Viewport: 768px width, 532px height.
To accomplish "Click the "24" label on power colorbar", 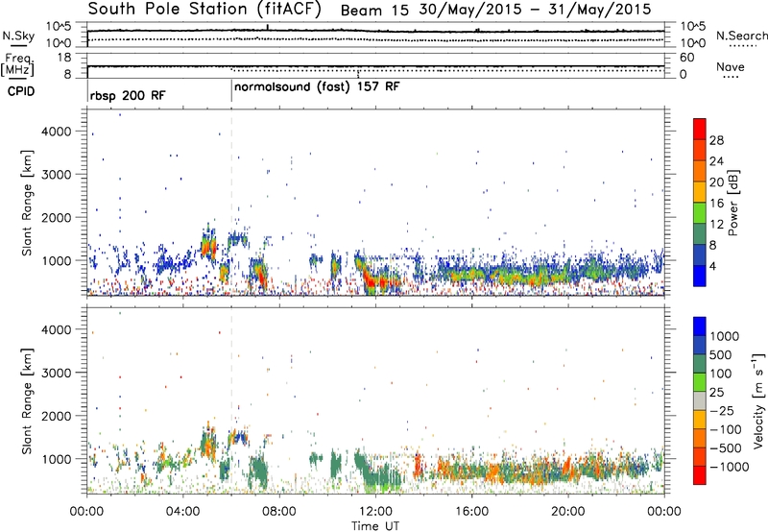I will (716, 161).
